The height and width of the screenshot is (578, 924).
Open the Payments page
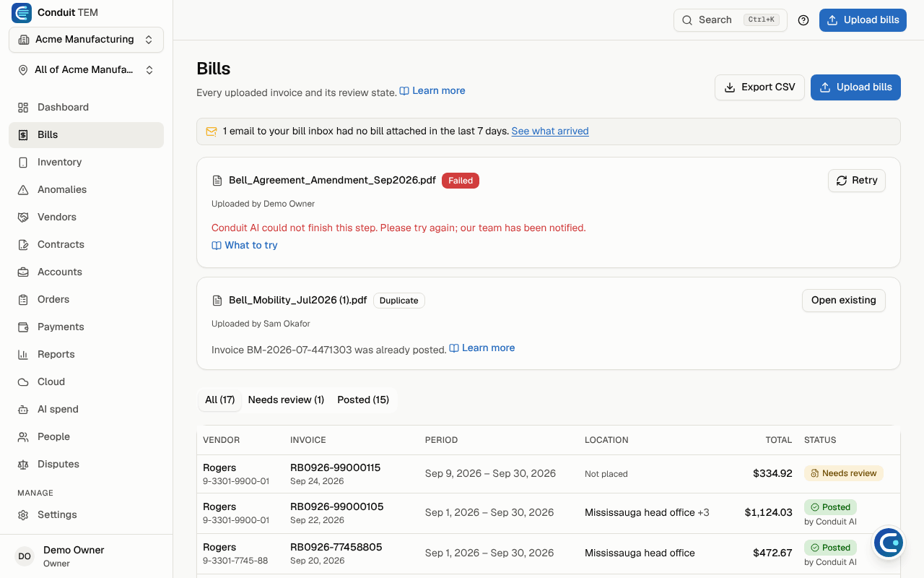(86, 327)
